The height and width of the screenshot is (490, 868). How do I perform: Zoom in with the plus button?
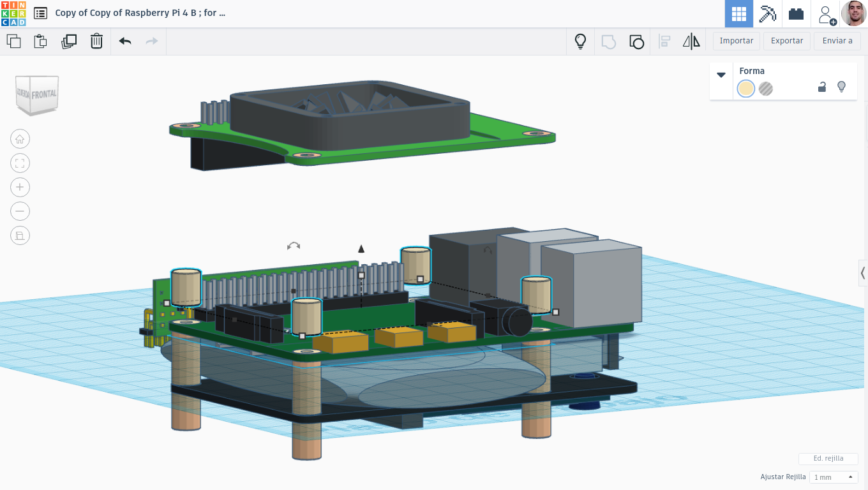pos(20,187)
